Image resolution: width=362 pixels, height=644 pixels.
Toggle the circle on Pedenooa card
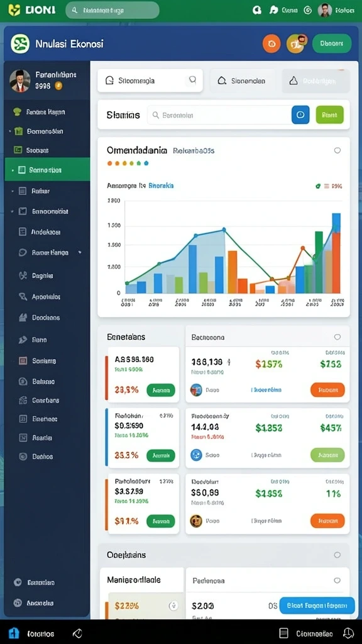point(337,580)
